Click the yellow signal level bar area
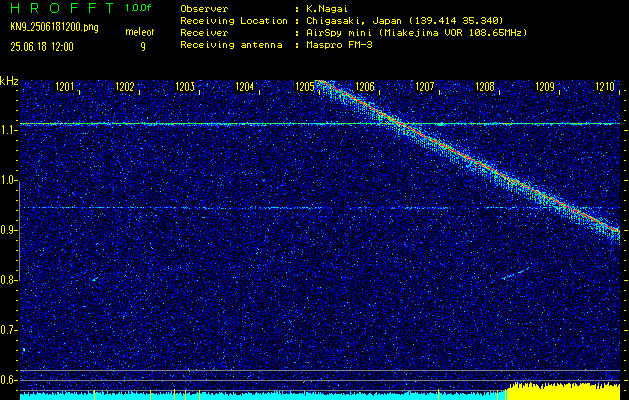Image resolution: width=629 pixels, height=400 pixels. [563, 391]
